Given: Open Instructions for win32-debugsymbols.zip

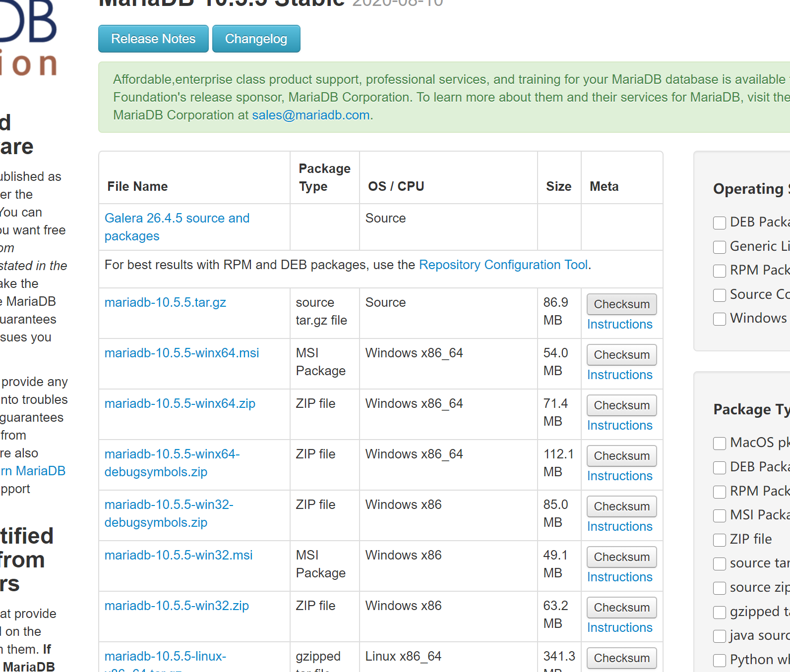Looking at the screenshot, I should tap(620, 526).
